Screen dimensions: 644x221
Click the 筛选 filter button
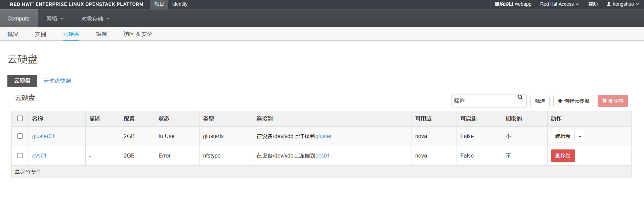coord(540,101)
